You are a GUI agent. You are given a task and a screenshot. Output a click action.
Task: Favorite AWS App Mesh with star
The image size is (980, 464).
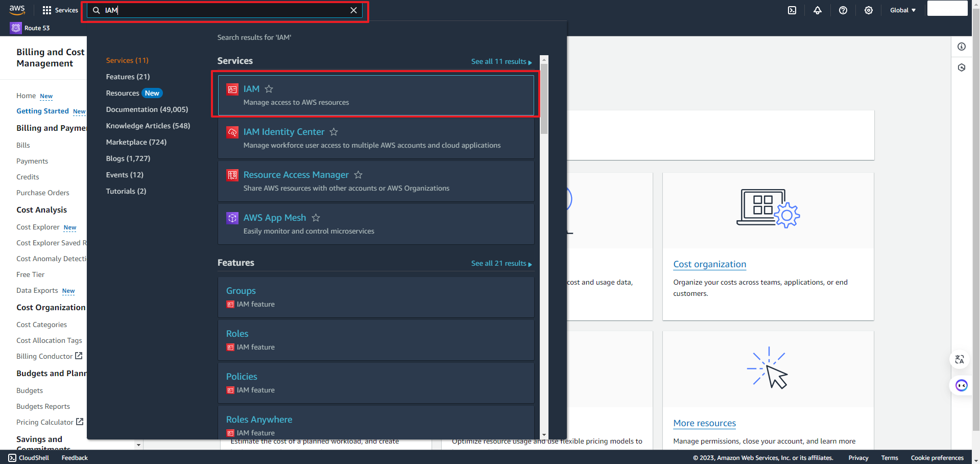point(316,218)
